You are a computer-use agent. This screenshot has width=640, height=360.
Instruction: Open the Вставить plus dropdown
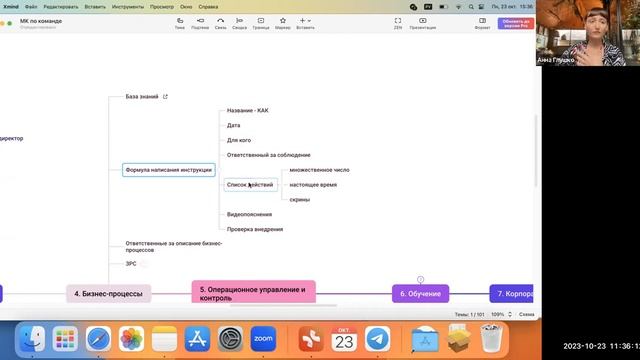[305, 23]
